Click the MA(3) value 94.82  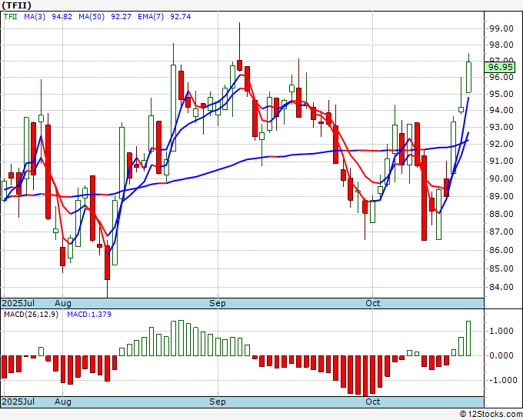click(x=62, y=17)
